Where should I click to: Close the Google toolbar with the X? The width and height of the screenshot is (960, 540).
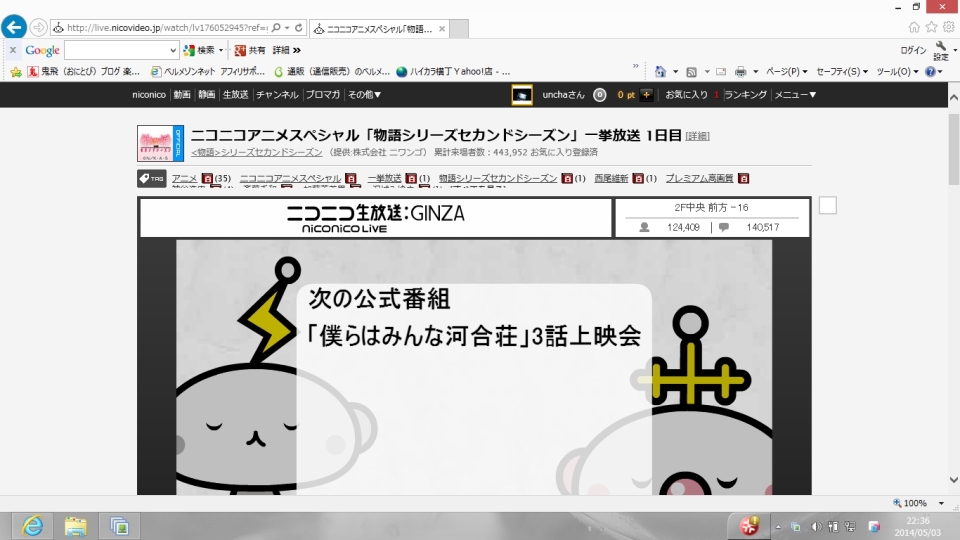13,50
